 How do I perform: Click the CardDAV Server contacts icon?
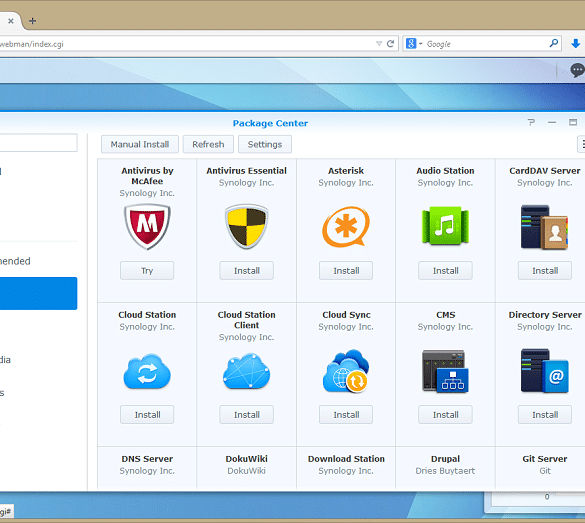[544, 227]
